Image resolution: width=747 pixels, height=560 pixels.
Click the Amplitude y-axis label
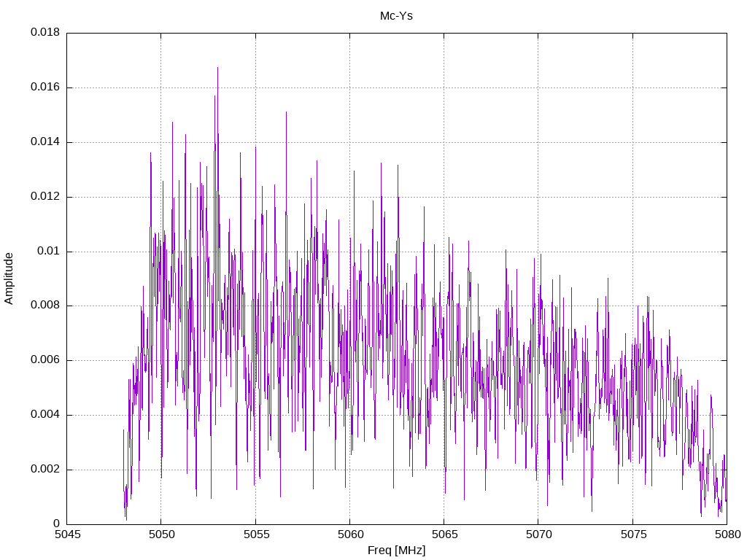tap(9, 279)
